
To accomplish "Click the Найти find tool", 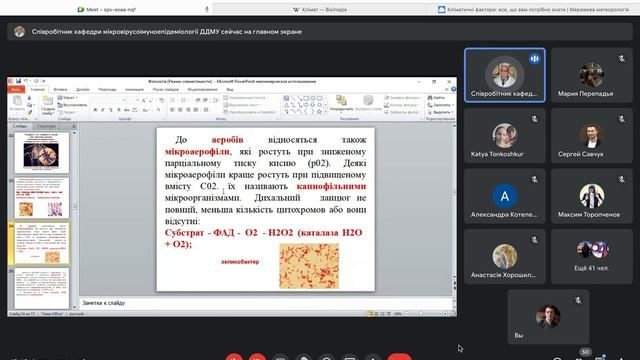I will click(x=436, y=98).
